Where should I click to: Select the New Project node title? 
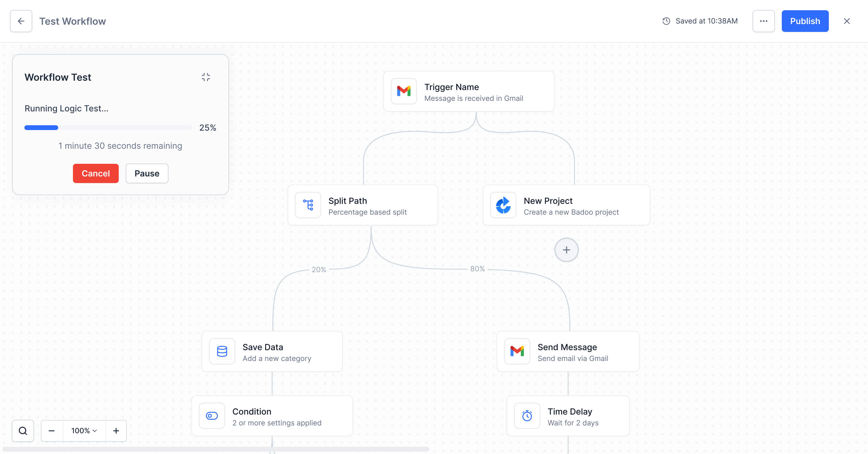(548, 201)
